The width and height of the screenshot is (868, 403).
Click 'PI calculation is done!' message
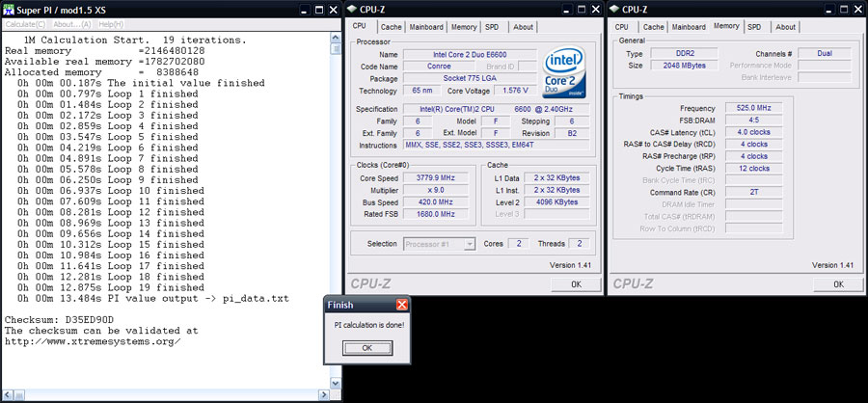[368, 324]
